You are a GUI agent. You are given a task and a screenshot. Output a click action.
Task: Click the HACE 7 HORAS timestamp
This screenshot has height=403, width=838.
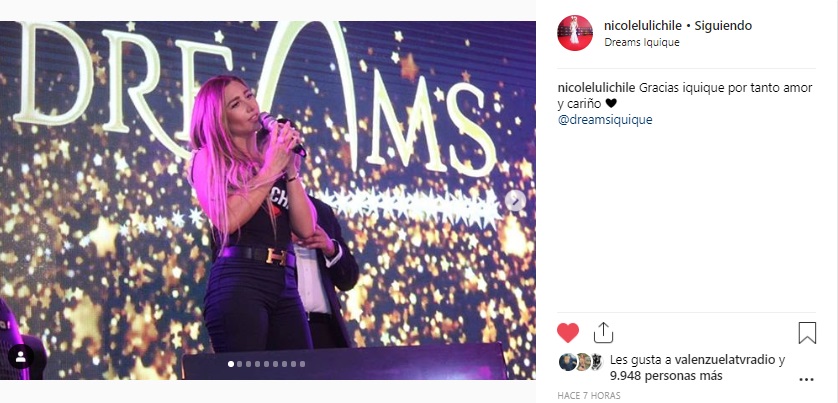[x=589, y=396]
